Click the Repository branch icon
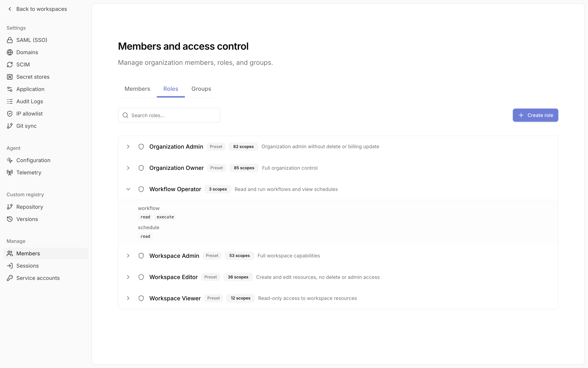 tap(10, 207)
